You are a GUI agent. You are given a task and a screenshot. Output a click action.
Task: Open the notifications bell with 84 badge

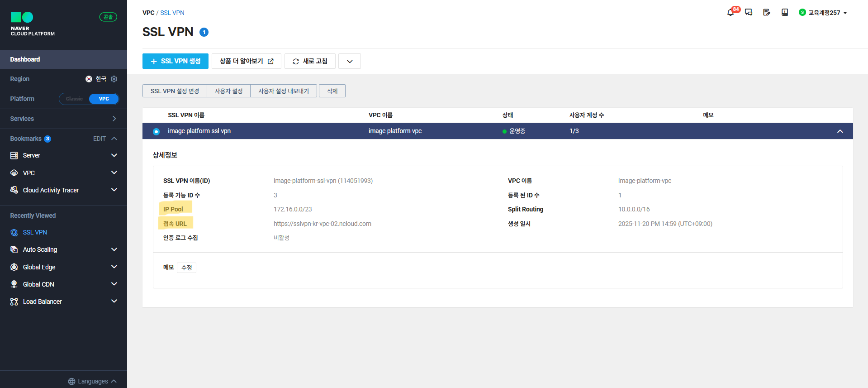click(731, 12)
